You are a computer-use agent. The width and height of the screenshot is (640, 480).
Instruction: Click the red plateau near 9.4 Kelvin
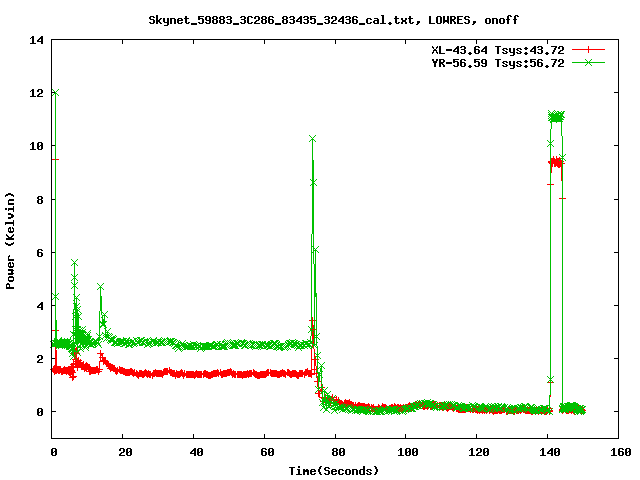(x=556, y=163)
